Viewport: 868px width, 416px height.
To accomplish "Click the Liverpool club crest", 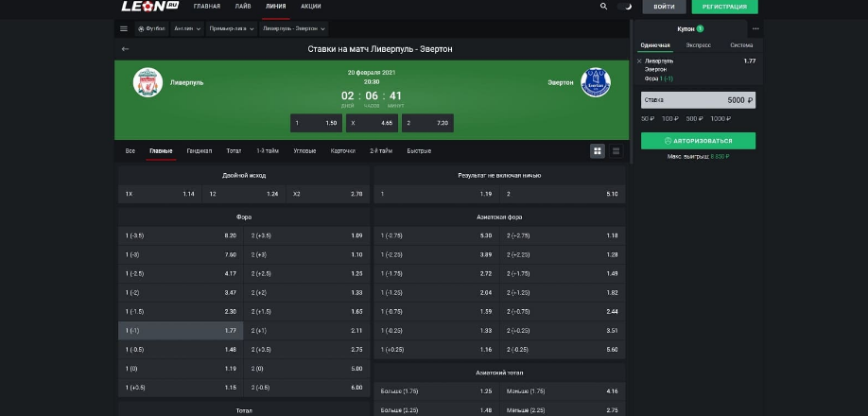I will tap(148, 82).
